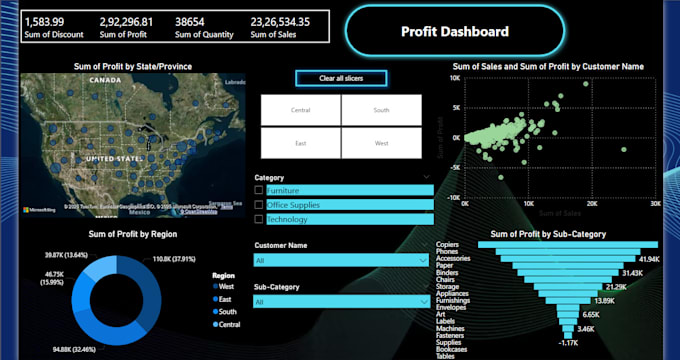This screenshot has width=680, height=360.
Task: Check the Office Supplies category checkbox
Action: (x=258, y=204)
